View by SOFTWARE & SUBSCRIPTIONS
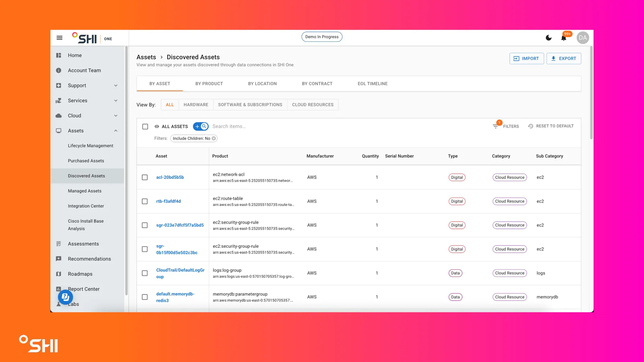 (x=250, y=105)
